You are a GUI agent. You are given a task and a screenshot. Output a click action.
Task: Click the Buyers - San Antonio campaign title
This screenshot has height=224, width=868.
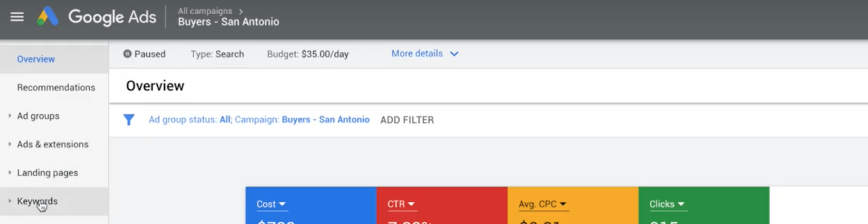228,23
